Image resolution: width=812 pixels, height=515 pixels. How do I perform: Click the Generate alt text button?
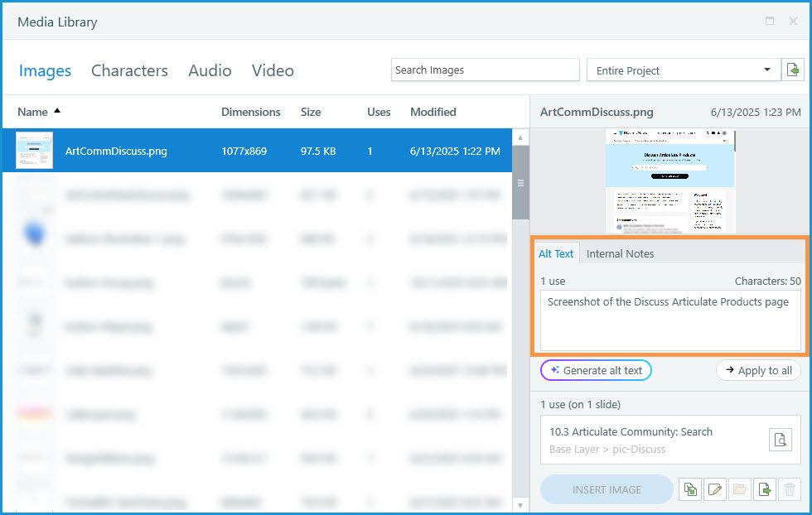tap(596, 370)
